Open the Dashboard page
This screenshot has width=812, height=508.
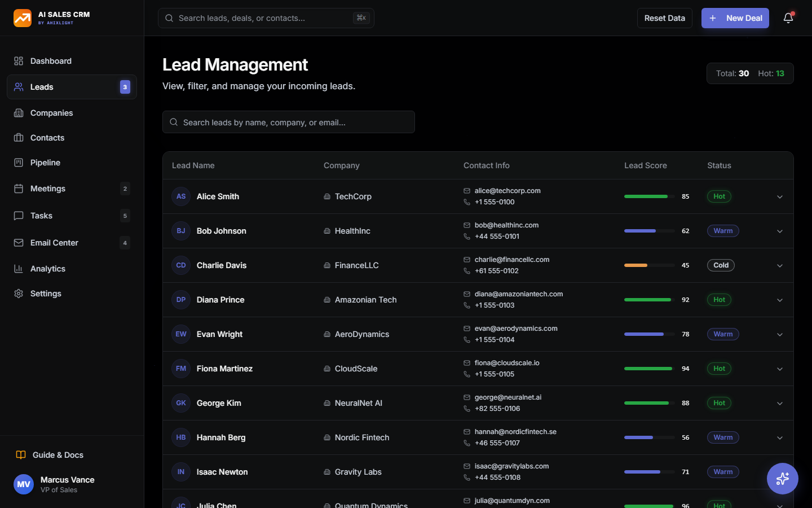(72, 61)
